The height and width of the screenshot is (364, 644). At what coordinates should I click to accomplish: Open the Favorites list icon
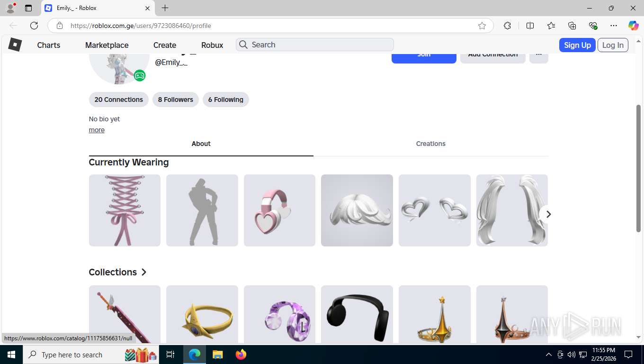(551, 26)
